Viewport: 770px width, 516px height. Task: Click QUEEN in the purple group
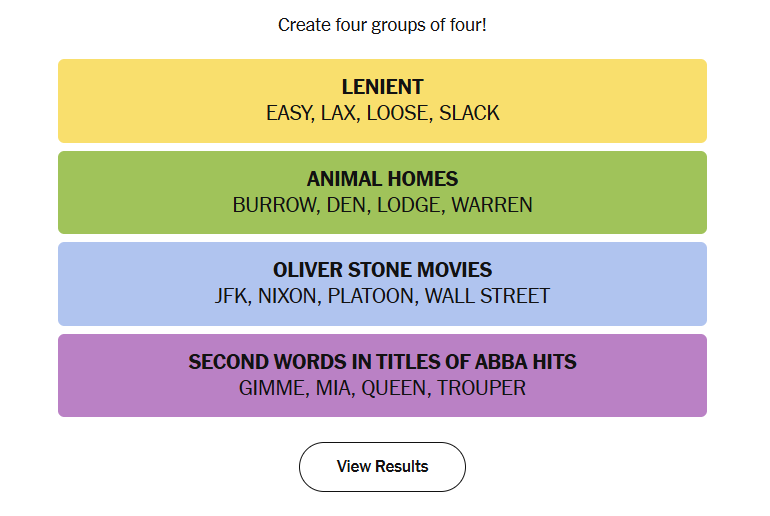(x=393, y=388)
